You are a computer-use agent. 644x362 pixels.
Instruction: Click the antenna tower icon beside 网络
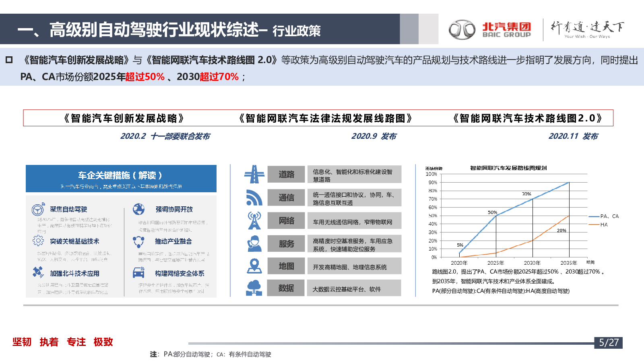click(254, 220)
